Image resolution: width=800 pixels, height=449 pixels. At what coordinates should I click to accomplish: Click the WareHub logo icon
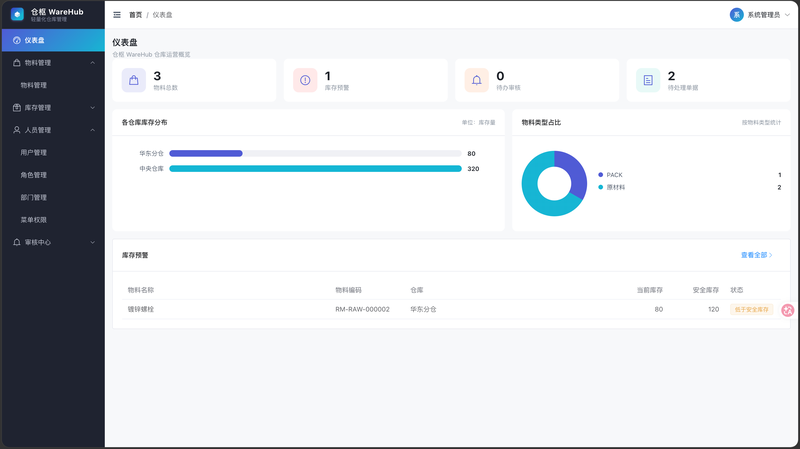tap(17, 15)
